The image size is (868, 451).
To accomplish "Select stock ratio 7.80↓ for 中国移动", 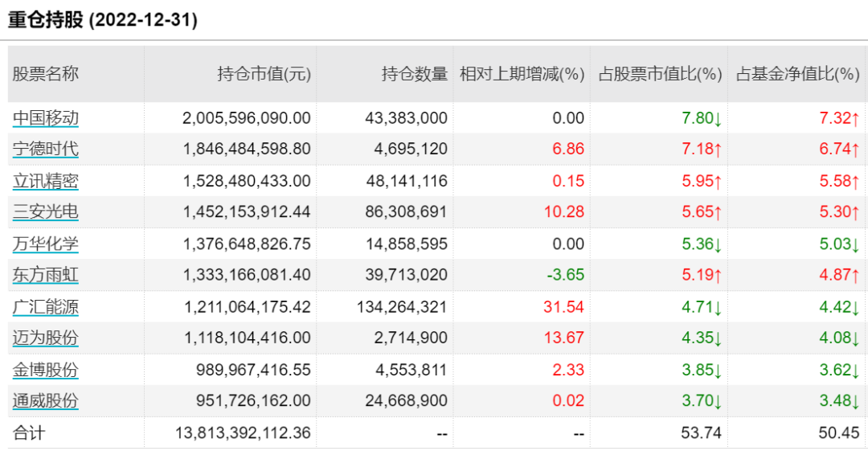I will pos(702,118).
